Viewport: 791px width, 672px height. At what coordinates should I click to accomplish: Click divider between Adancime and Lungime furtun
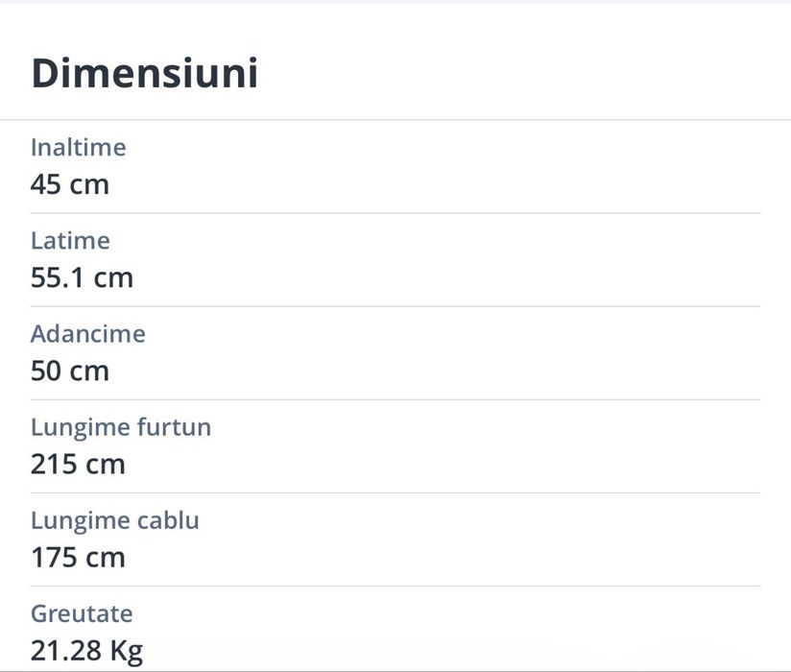[395, 399]
